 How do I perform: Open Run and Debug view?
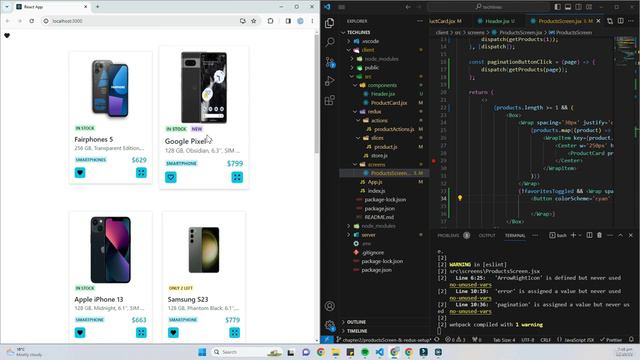pyautogui.click(x=330, y=81)
